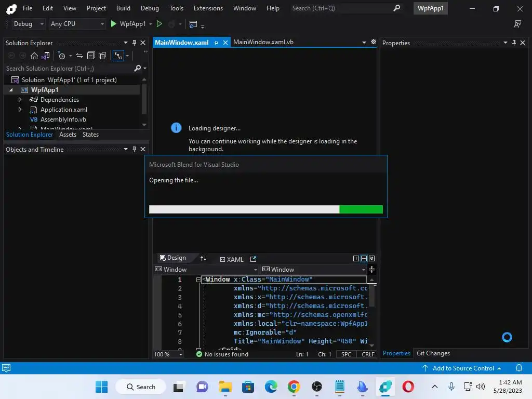
Task: Pin the Solution Explorer panel
Action: coord(134,43)
